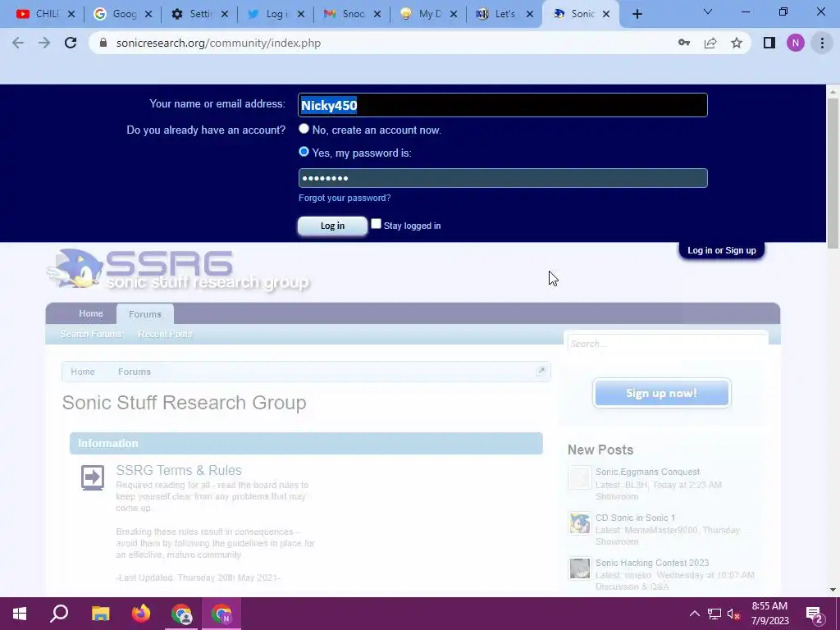Switch to the My D tab
840x630 pixels.
[x=422, y=14]
